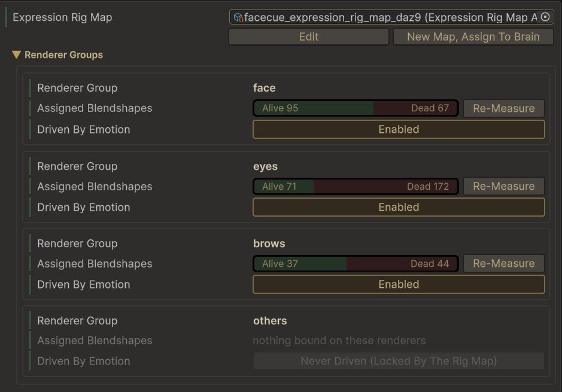This screenshot has width=562, height=392.
Task: Click Driven By Emotion label in eyes card
Action: 84,207
